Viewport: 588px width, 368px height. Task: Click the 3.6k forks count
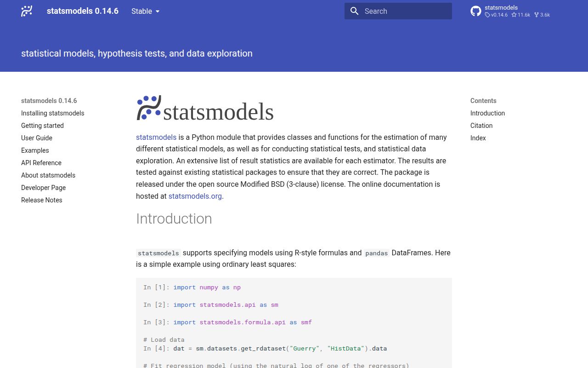coord(542,15)
